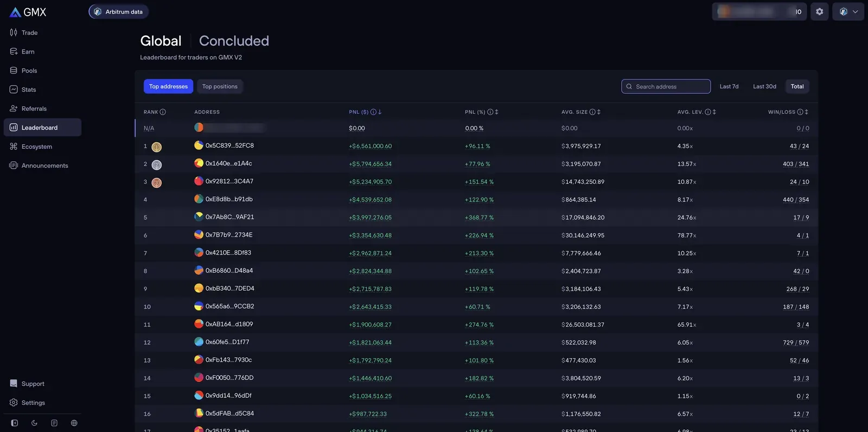Click PNL value +$6,561,000.60

pyautogui.click(x=371, y=146)
